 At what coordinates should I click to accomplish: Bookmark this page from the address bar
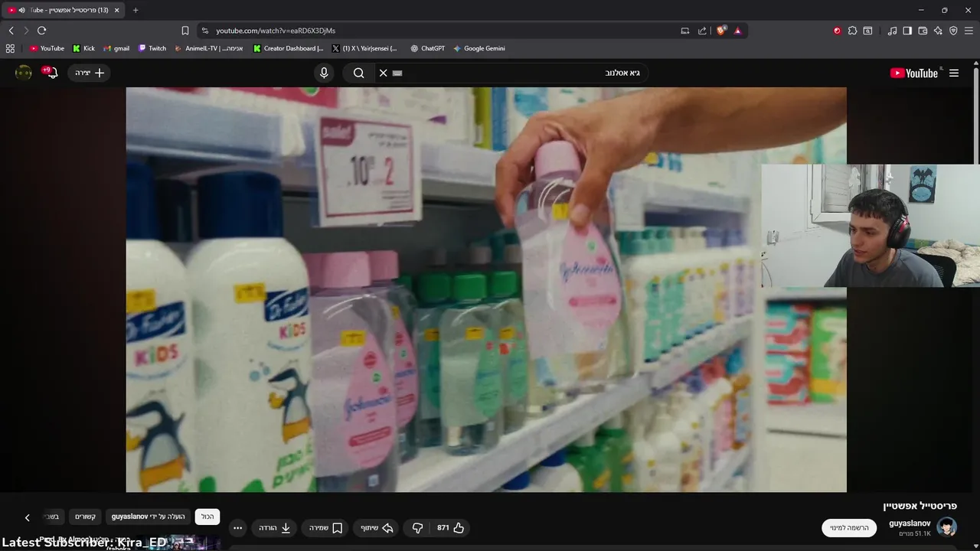coord(185,31)
